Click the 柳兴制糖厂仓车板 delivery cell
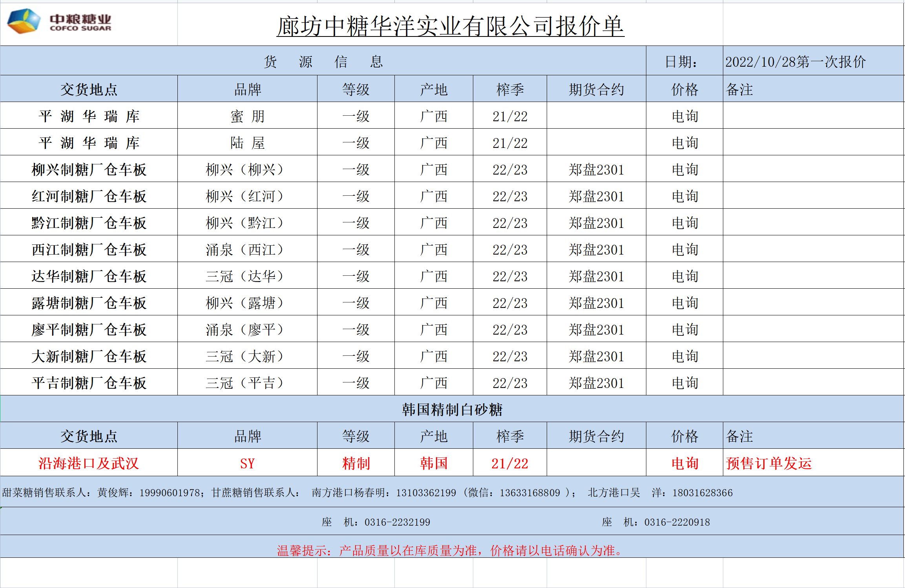 89,169
